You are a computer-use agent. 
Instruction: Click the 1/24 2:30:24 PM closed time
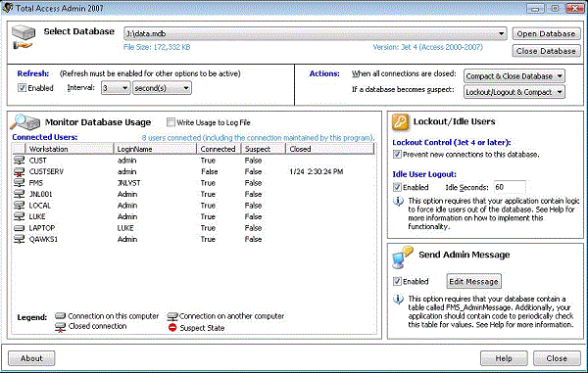[317, 171]
